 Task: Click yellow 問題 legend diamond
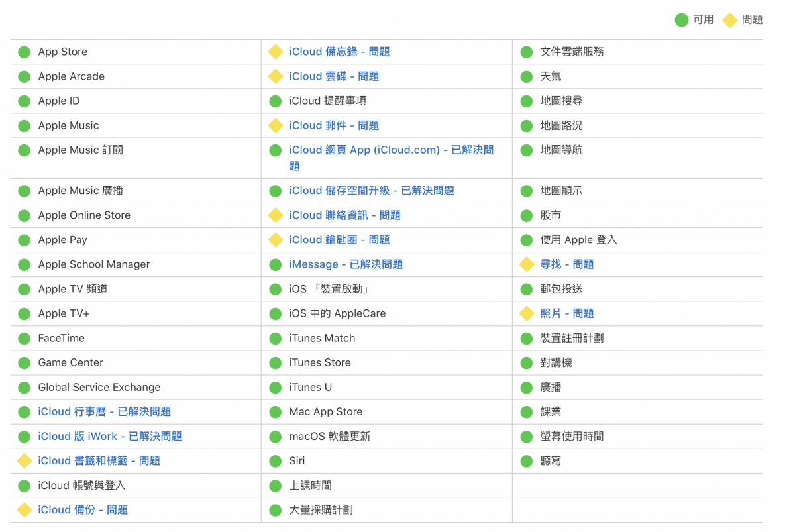tap(729, 20)
